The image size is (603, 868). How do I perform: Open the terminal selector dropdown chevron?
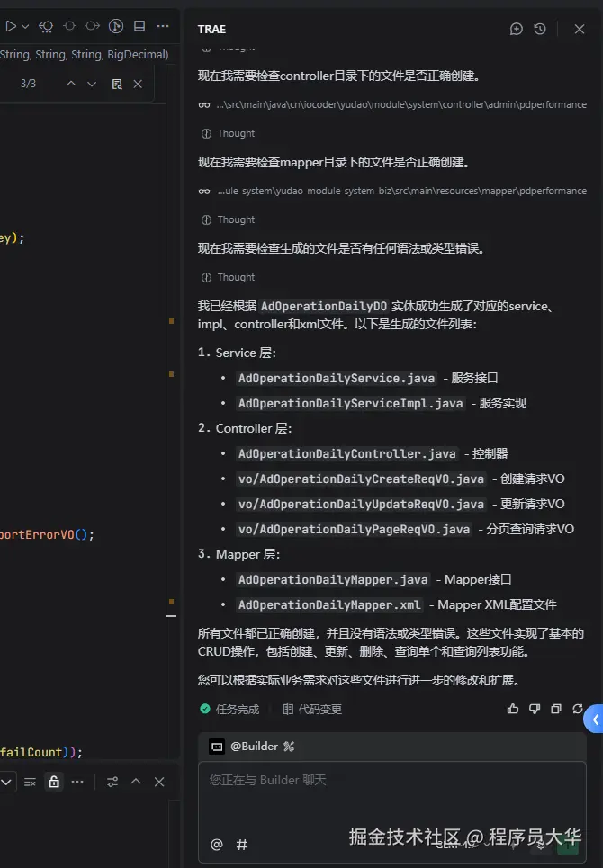(x=6, y=783)
